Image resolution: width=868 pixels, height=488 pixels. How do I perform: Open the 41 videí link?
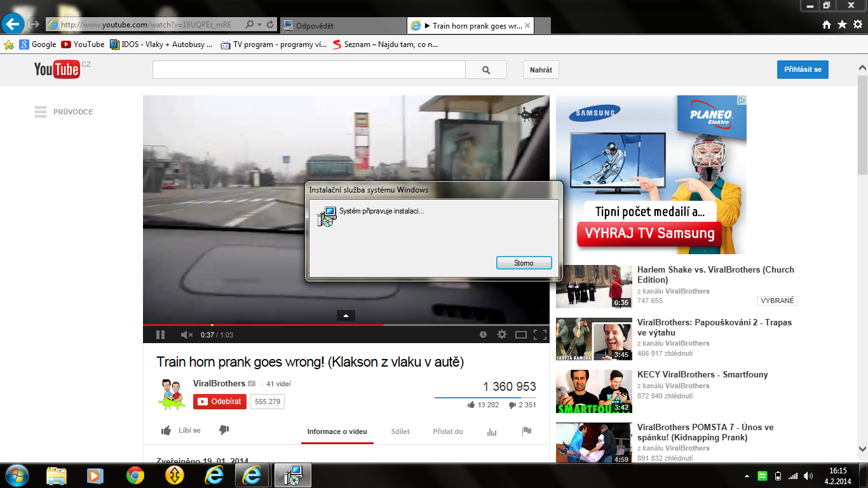point(278,384)
